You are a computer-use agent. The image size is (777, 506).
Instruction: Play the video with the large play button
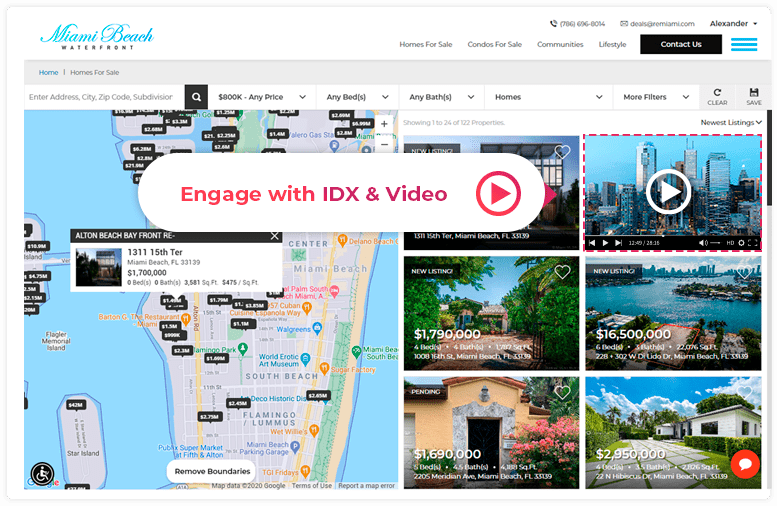(x=668, y=192)
